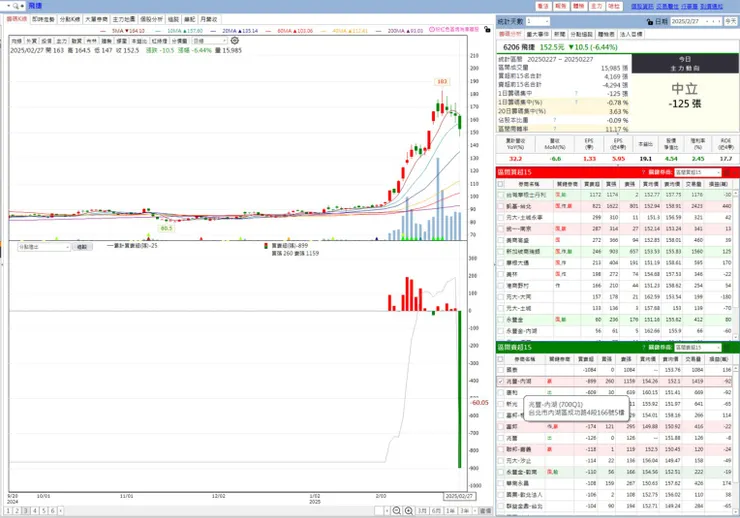Click the red square icon in 區間買超15 header
740x518 pixels.
727,172
